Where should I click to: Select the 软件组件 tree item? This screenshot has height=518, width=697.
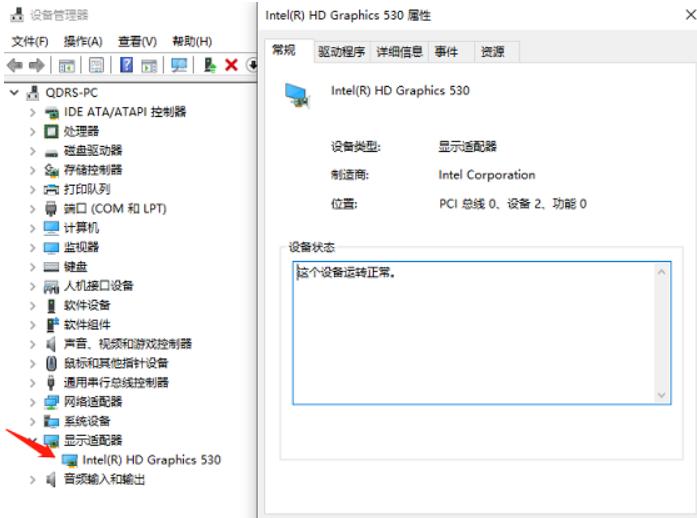[x=87, y=325]
